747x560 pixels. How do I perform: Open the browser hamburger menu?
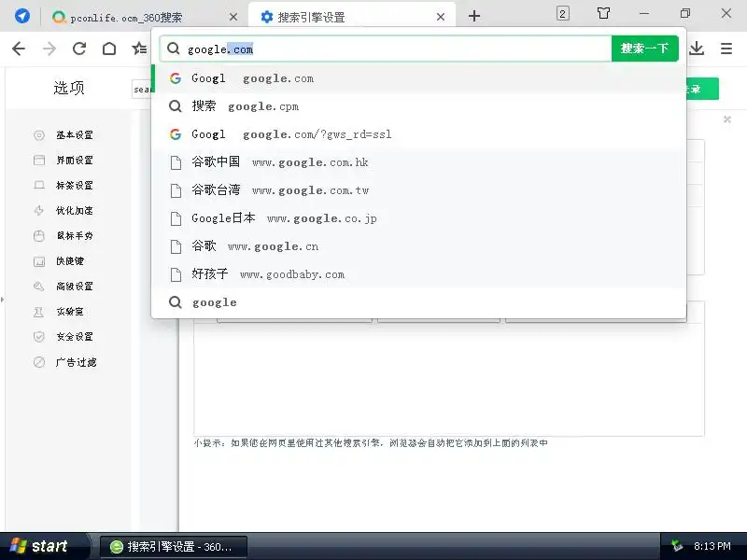click(x=726, y=49)
